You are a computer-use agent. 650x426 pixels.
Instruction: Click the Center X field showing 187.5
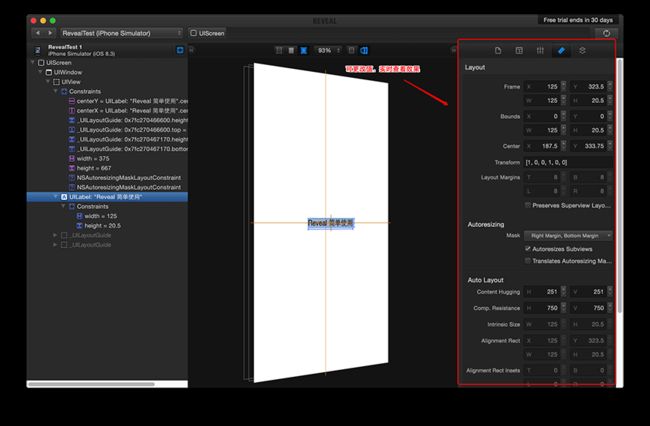pos(542,146)
